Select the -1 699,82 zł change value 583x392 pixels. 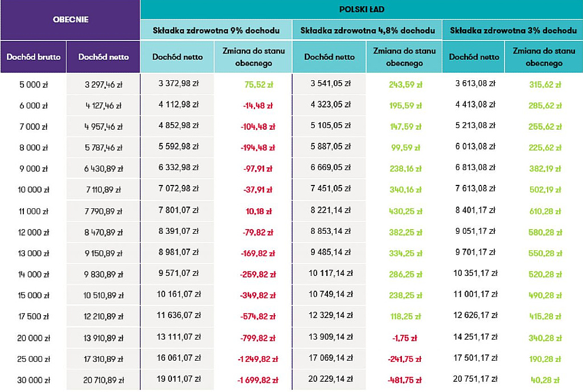tap(258, 380)
